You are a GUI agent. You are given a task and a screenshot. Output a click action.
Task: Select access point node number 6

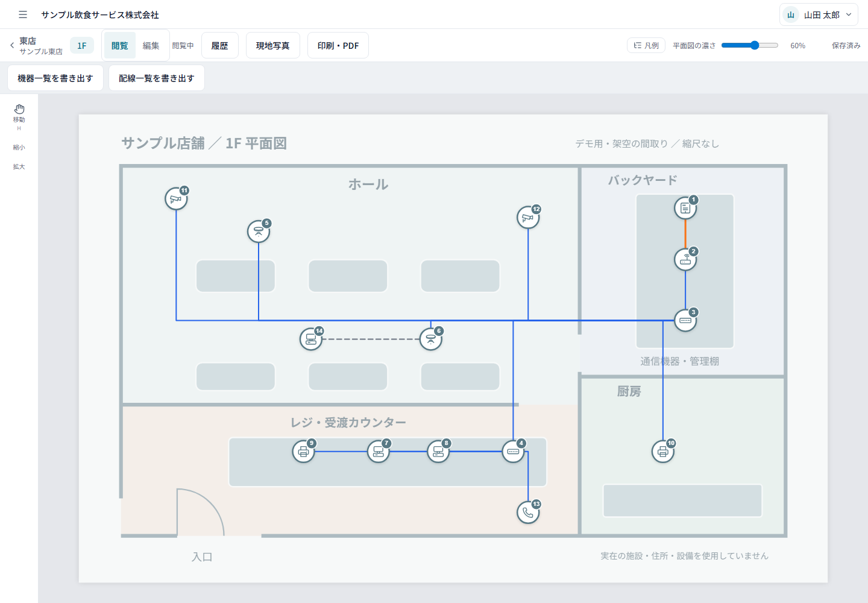coord(431,339)
